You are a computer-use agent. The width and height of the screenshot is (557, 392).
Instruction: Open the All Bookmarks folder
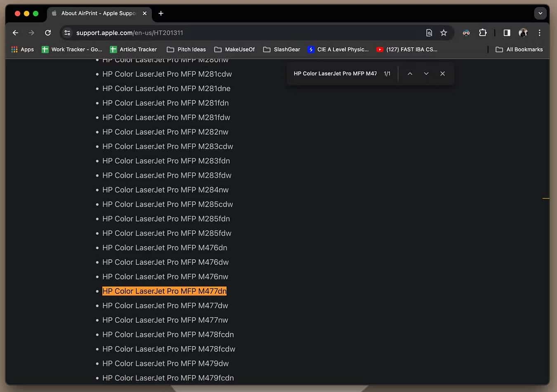(519, 50)
